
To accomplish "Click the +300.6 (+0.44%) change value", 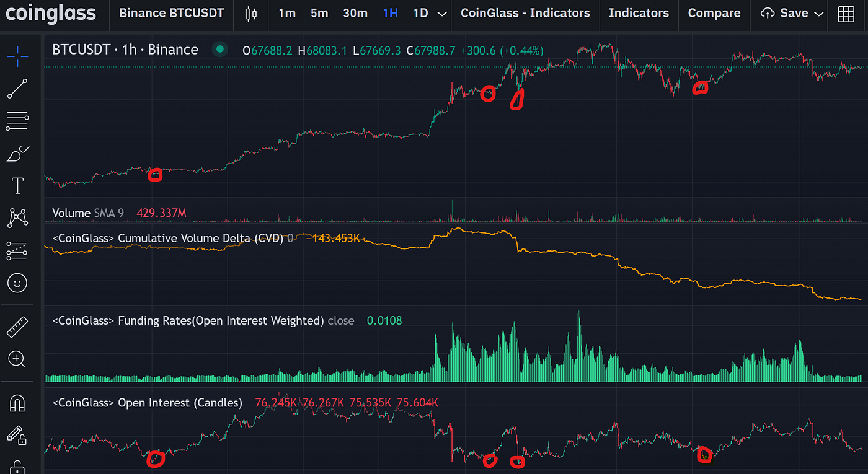I will click(x=502, y=50).
